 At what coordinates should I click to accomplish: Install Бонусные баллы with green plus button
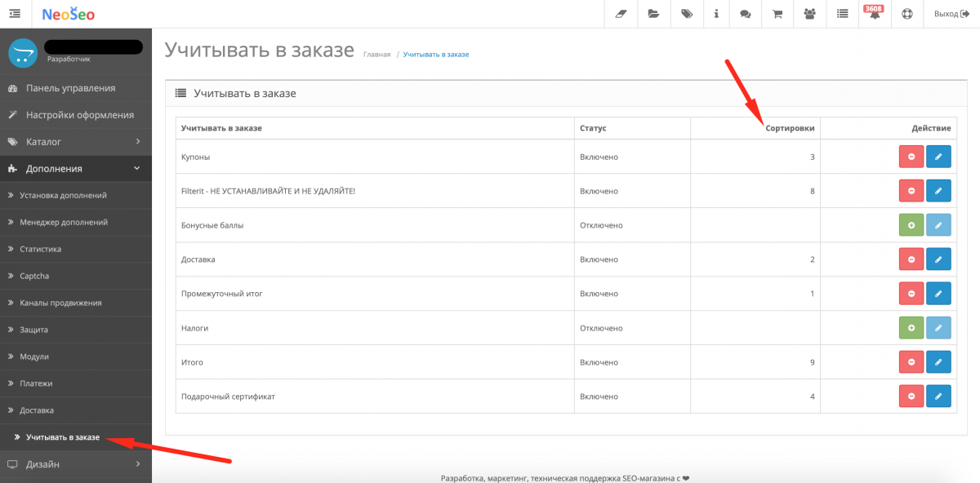[x=911, y=225]
